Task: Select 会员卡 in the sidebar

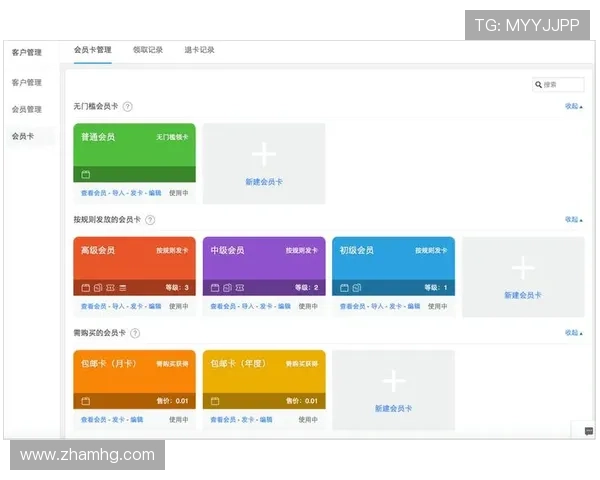Action: 23,136
